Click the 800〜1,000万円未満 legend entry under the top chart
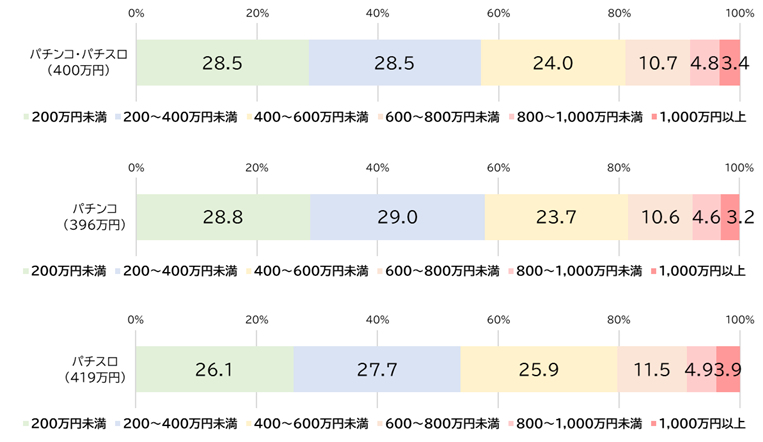The image size is (763, 442). (580, 118)
